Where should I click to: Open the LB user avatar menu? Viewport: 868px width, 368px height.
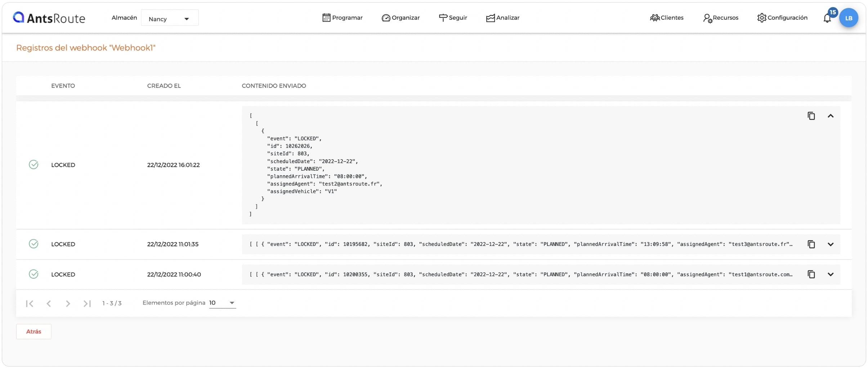point(849,18)
